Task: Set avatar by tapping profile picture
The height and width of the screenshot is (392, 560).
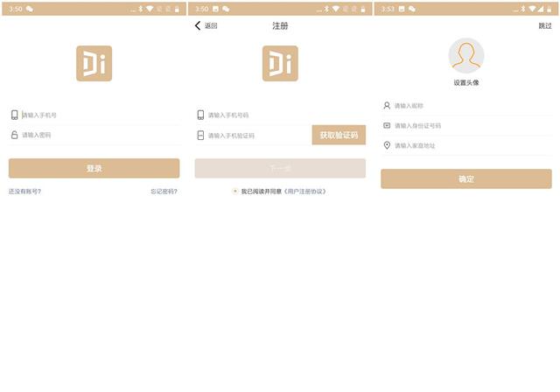Action: click(x=466, y=56)
